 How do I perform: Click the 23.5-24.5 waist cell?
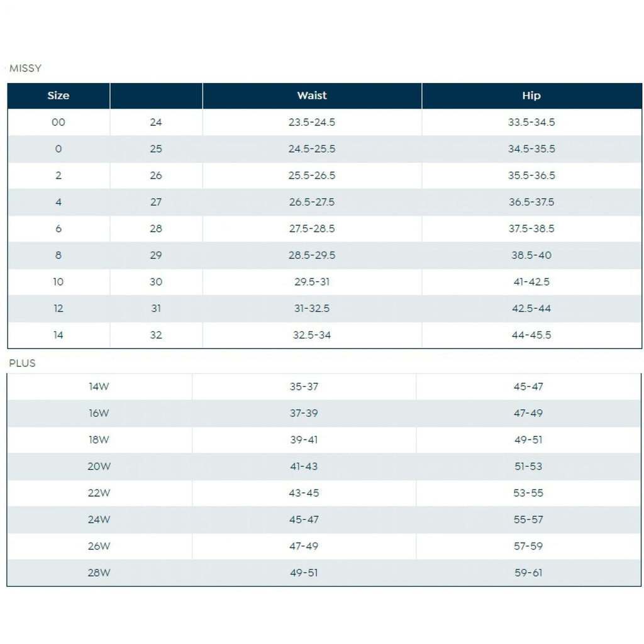point(312,122)
